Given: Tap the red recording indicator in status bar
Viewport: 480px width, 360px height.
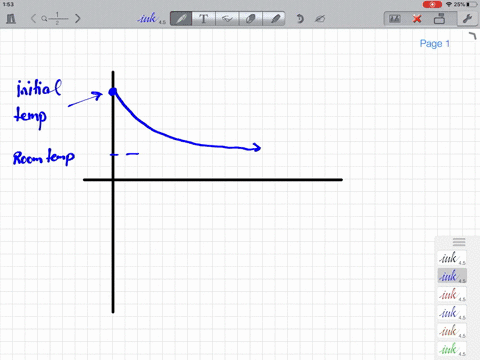Looking at the screenshot, I should click(x=432, y=4).
